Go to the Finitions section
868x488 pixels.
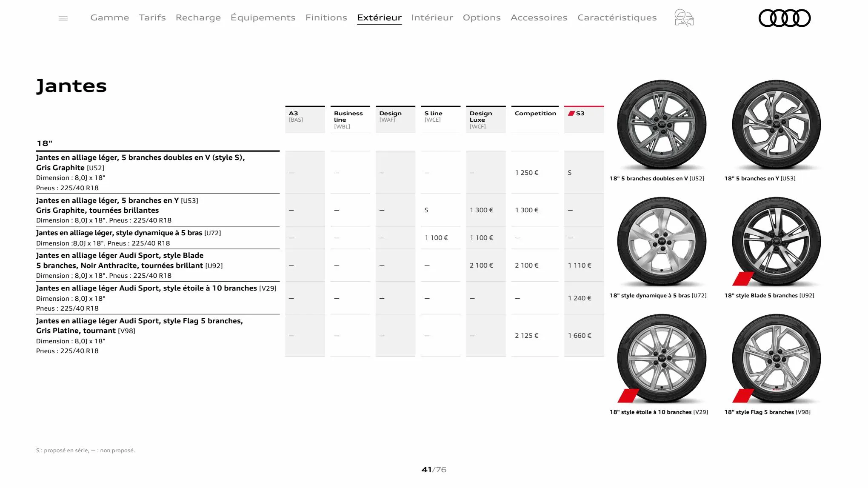click(326, 17)
